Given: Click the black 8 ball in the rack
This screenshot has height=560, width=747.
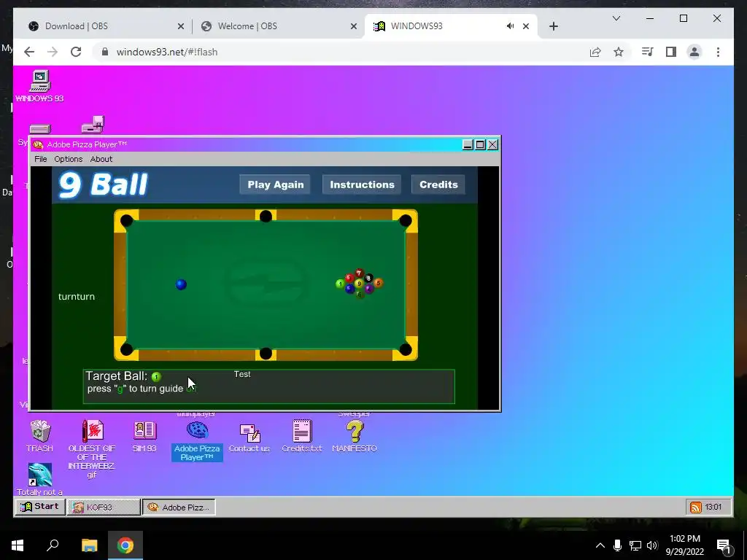Looking at the screenshot, I should tap(368, 278).
